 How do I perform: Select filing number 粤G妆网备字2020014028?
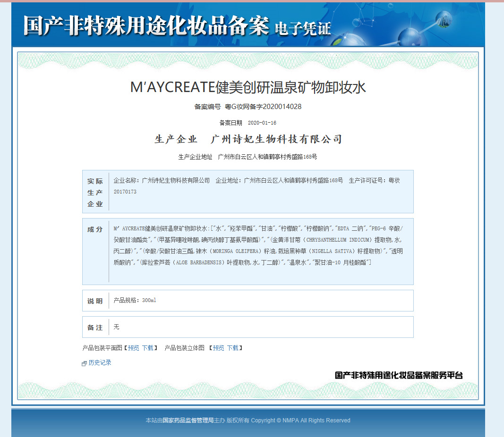coord(263,107)
